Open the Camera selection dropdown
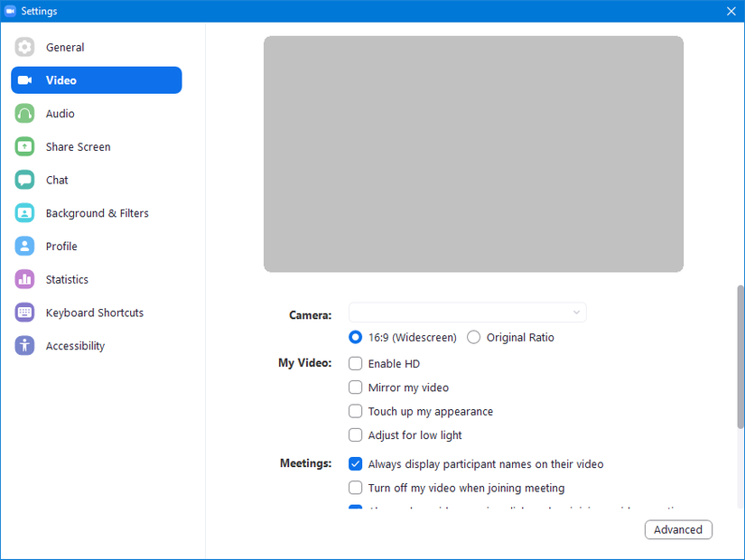Image resolution: width=745 pixels, height=560 pixels. point(467,312)
